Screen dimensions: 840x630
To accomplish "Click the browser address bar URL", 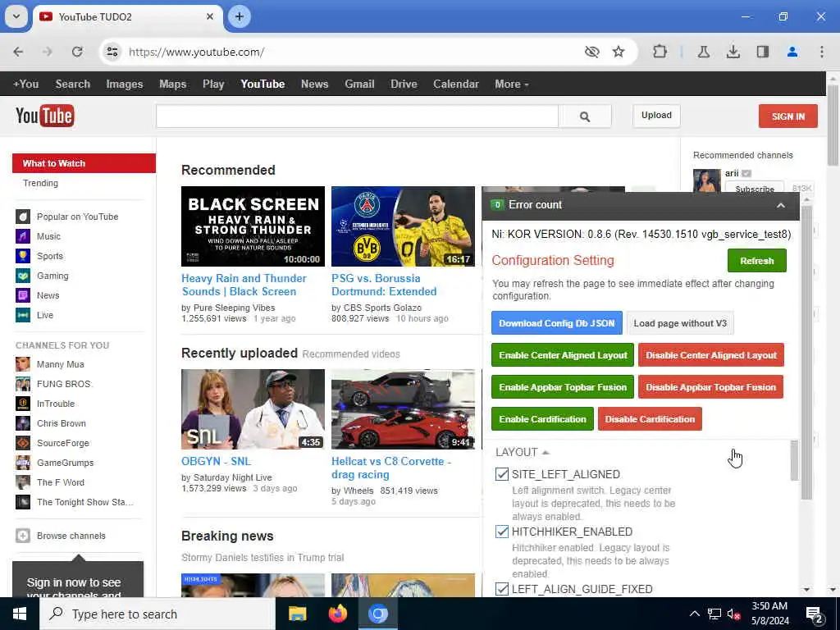I will coord(196,52).
